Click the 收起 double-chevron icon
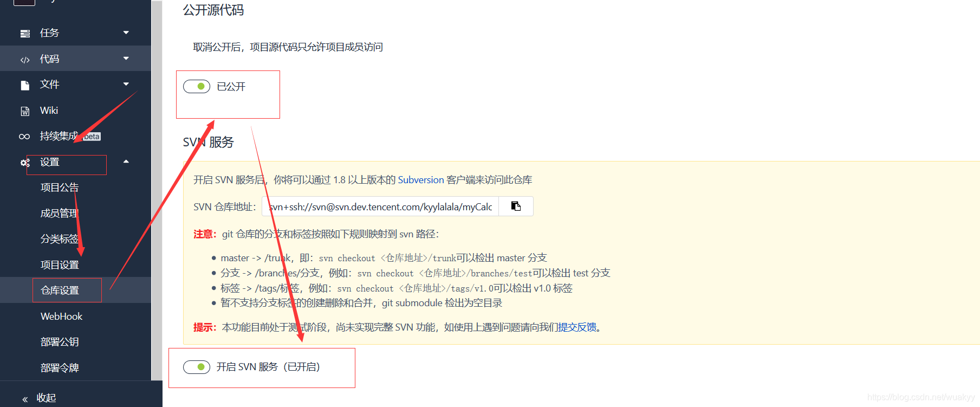 [25, 399]
